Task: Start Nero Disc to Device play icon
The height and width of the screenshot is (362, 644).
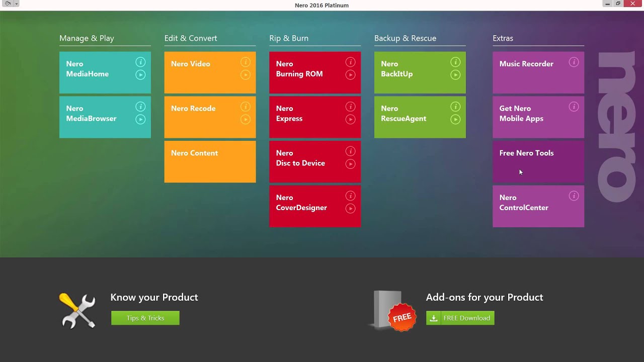Action: tap(350, 164)
